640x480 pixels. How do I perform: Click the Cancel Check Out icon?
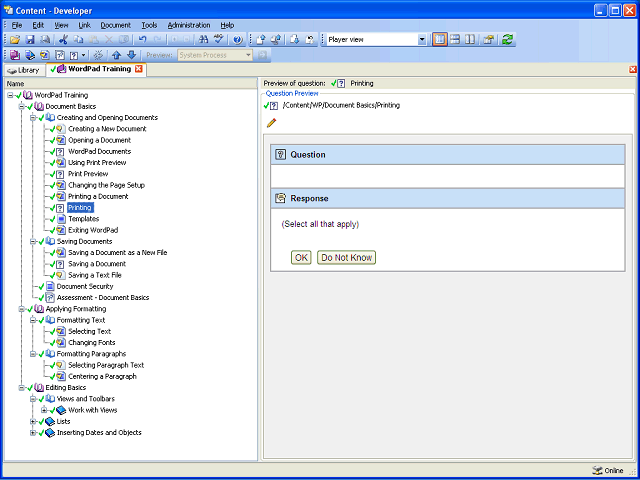coord(310,40)
